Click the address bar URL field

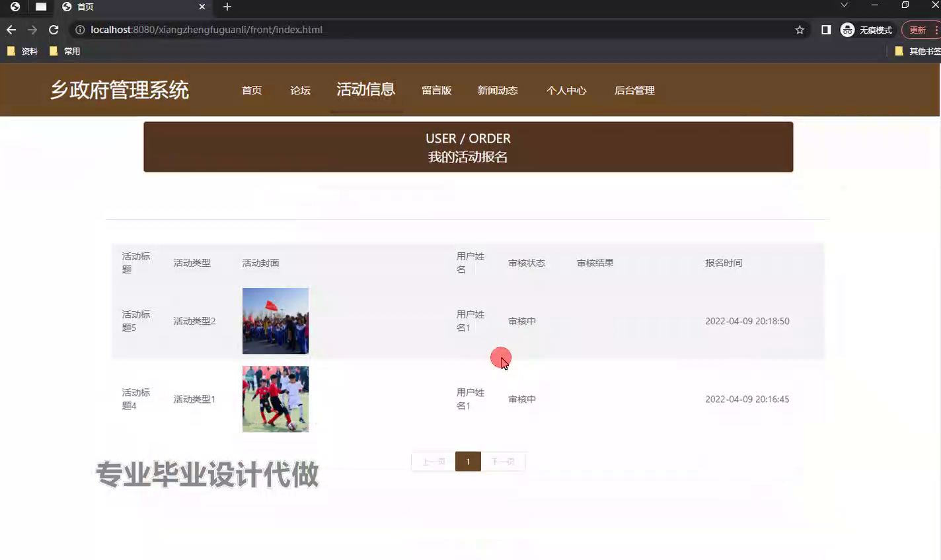tap(436, 30)
